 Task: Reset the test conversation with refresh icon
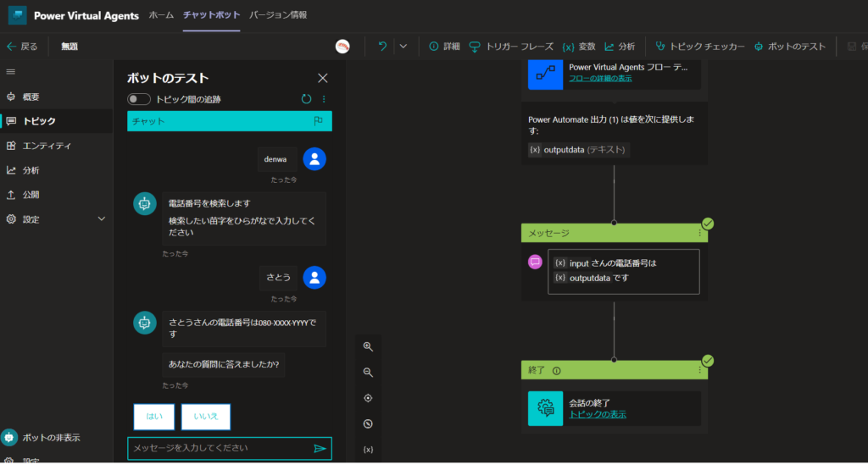pos(306,99)
